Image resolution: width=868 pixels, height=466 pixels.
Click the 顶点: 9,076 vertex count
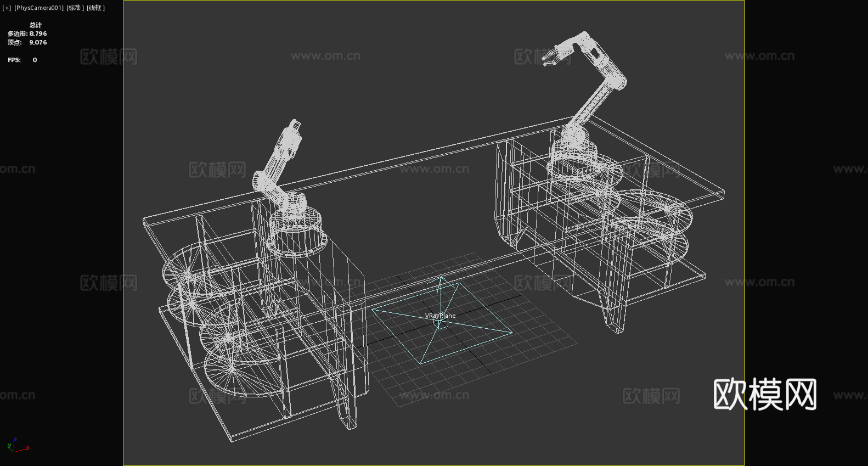coord(27,42)
